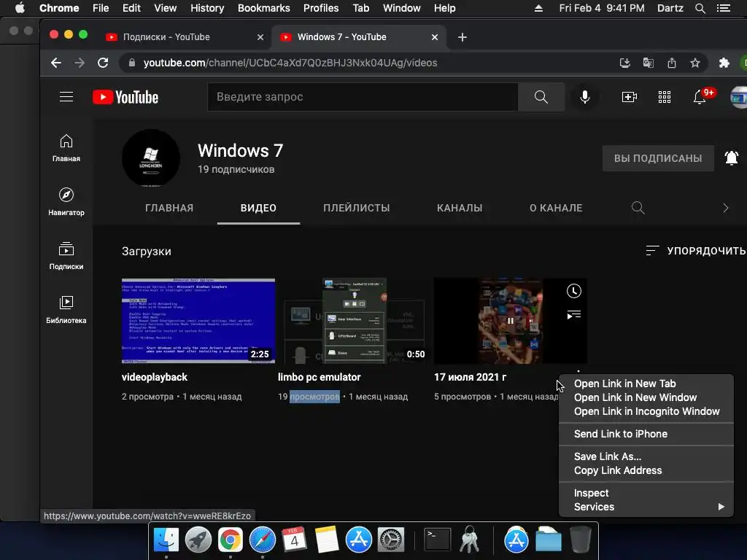Viewport: 747px width, 560px height.
Task: Choose Open Link in New Window
Action: pyautogui.click(x=646, y=397)
